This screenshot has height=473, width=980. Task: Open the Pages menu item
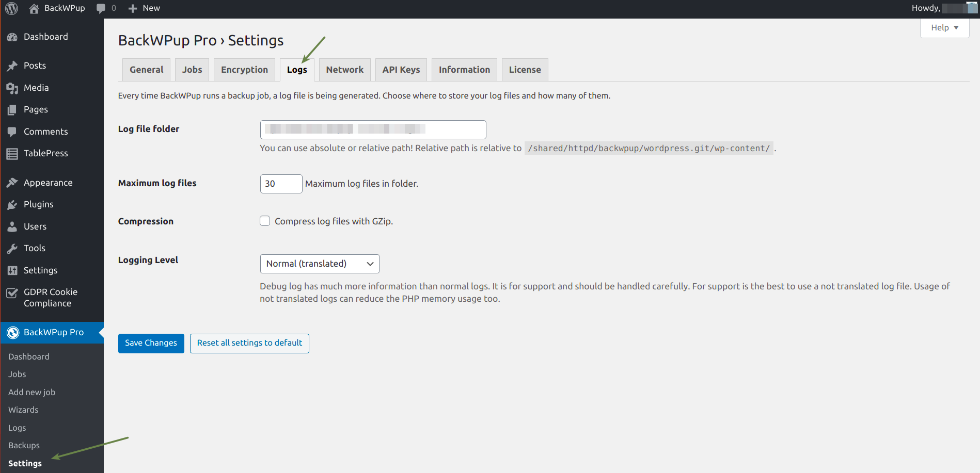click(52, 110)
